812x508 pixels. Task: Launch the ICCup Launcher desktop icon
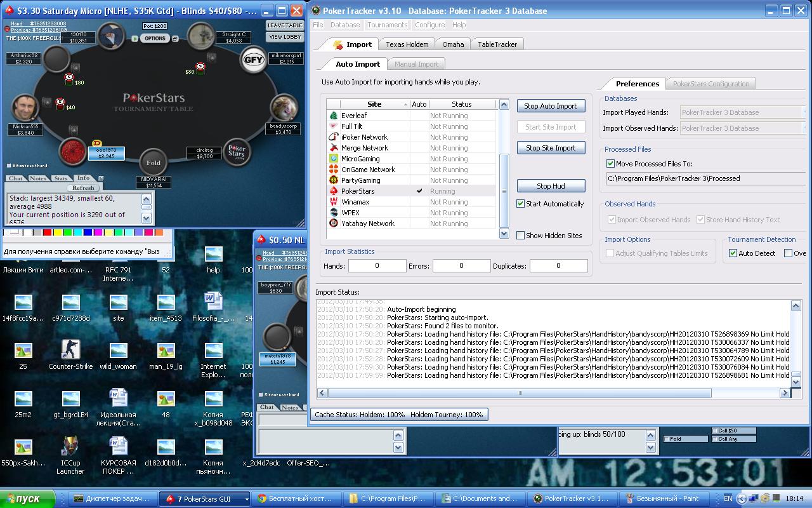pos(70,447)
